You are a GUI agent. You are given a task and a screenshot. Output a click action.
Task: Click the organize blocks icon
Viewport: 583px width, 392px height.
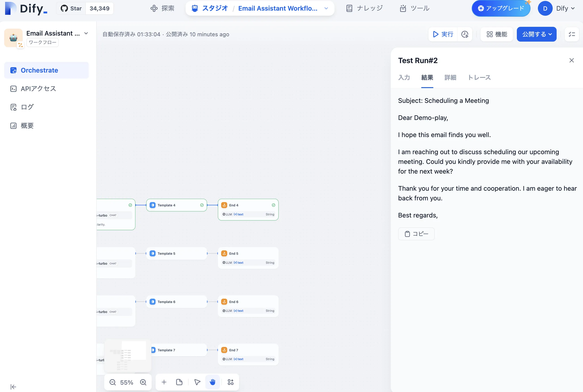click(x=230, y=382)
